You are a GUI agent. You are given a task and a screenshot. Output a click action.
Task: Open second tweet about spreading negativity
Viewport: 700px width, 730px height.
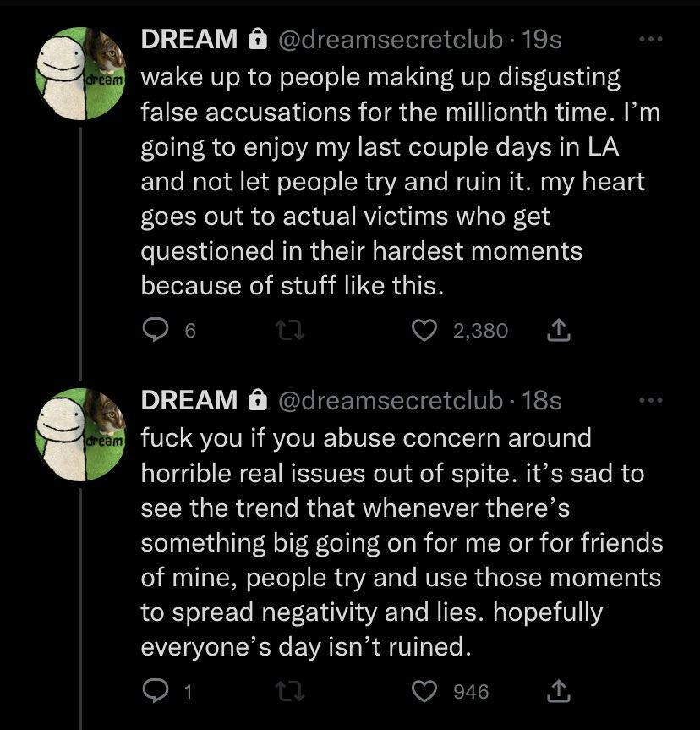402,542
